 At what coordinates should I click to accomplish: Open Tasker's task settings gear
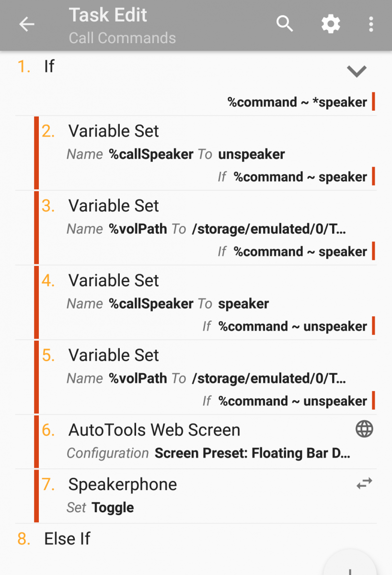pyautogui.click(x=331, y=23)
